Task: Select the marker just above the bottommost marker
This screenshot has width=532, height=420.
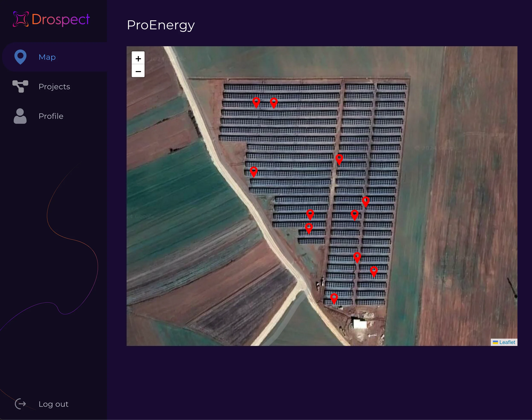Action: [374, 272]
